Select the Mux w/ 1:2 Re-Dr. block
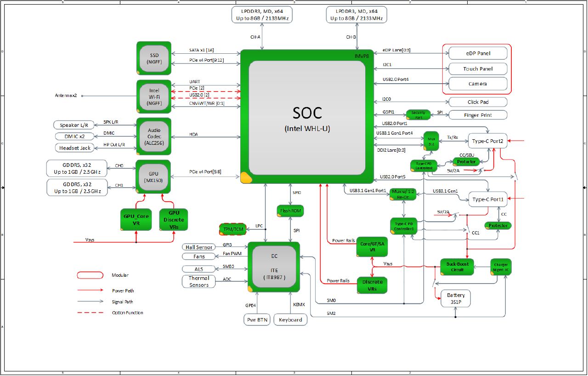Image resolution: width=588 pixels, height=376 pixels. coord(403,194)
